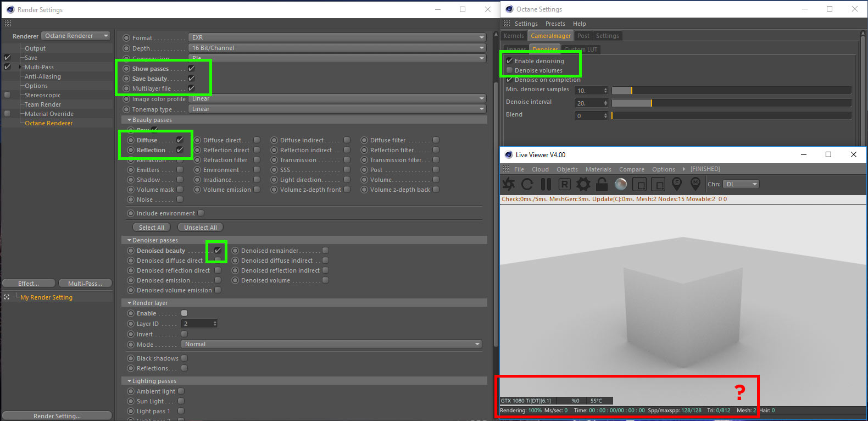Open the Depth 16 Bit/Channel dropdown
This screenshot has height=421, width=868.
click(x=337, y=48)
